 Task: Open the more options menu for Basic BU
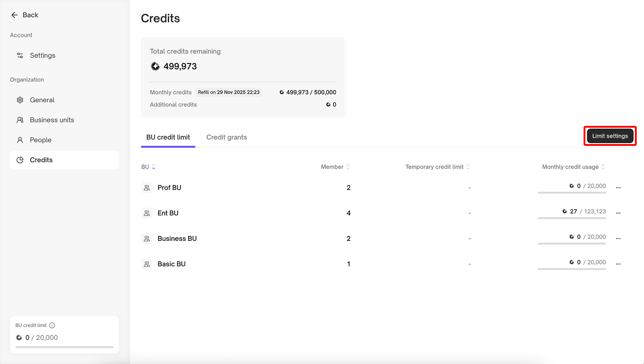click(x=618, y=263)
